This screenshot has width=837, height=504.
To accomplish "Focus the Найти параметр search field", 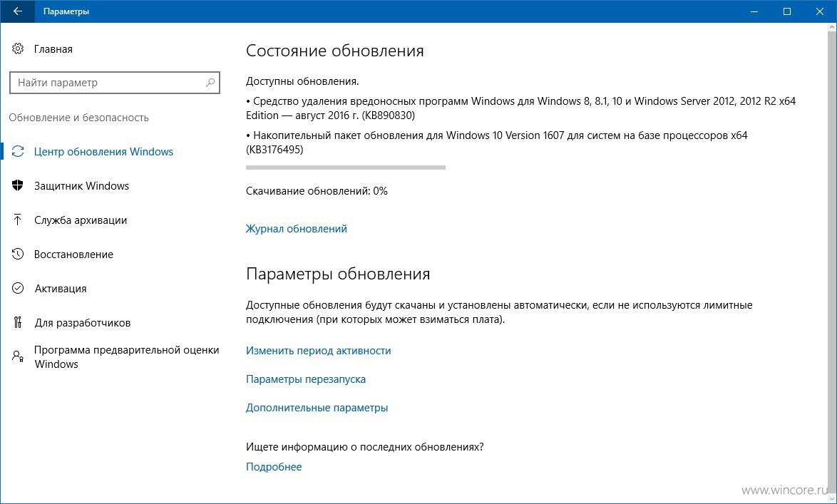I will click(115, 83).
